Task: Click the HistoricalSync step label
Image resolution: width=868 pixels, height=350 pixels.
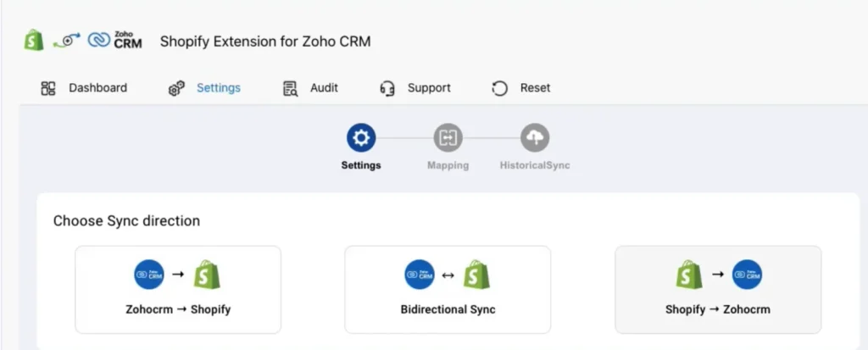Action: [x=535, y=165]
